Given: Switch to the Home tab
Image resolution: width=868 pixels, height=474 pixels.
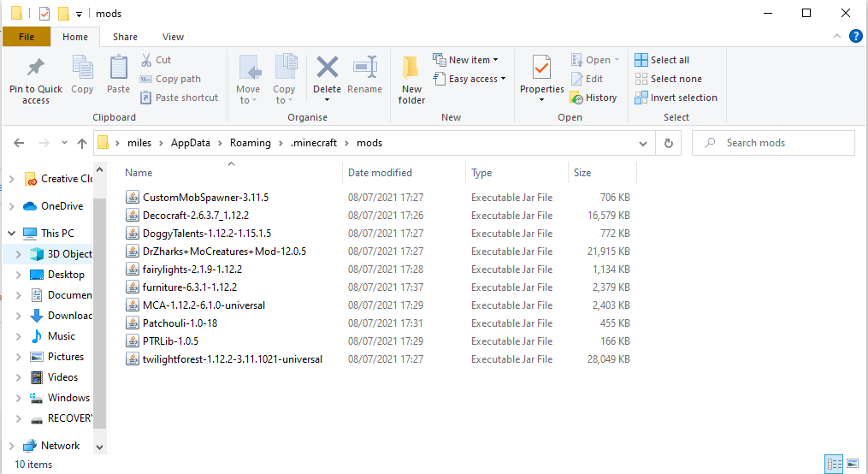Looking at the screenshot, I should pyautogui.click(x=75, y=37).
